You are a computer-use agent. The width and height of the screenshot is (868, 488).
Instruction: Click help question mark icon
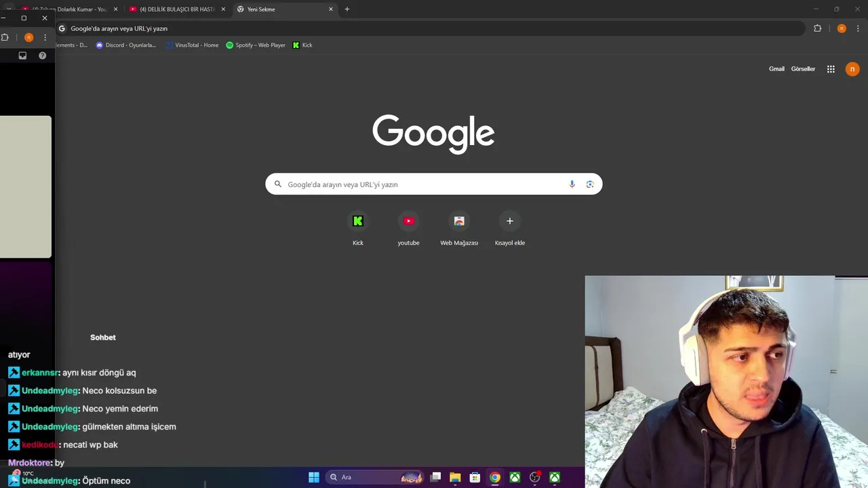[42, 56]
